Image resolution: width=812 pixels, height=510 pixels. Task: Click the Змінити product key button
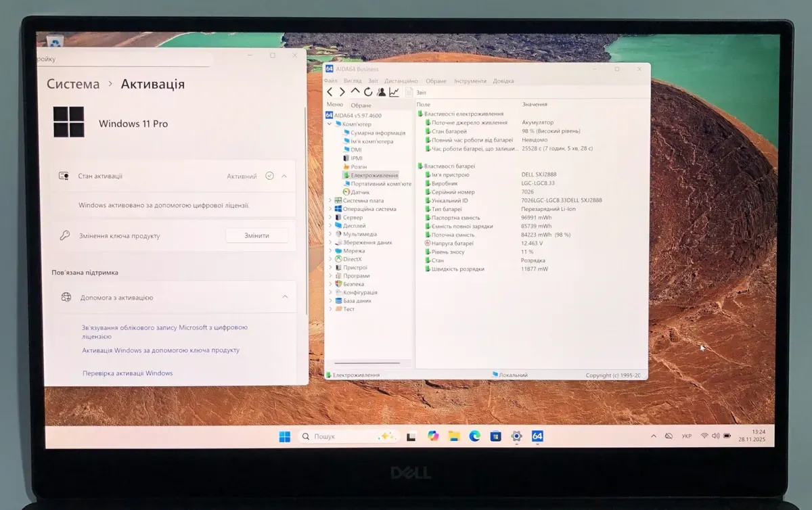tap(256, 235)
